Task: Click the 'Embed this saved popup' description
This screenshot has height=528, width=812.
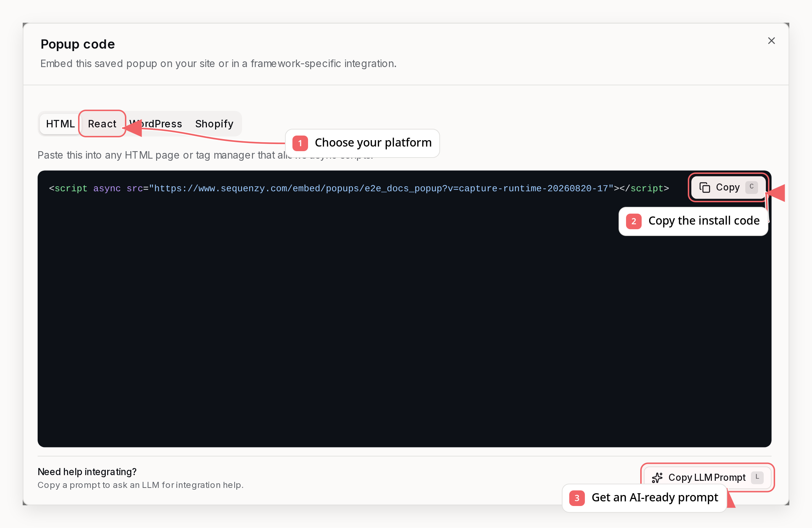Action: [218, 64]
